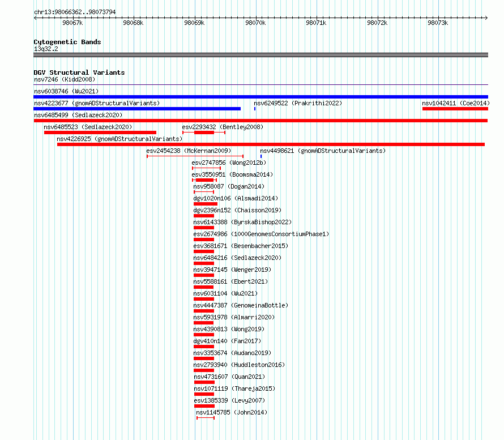Click nsv958087 (Dogan2014) label
This screenshot has height=440, width=504.
point(229,186)
